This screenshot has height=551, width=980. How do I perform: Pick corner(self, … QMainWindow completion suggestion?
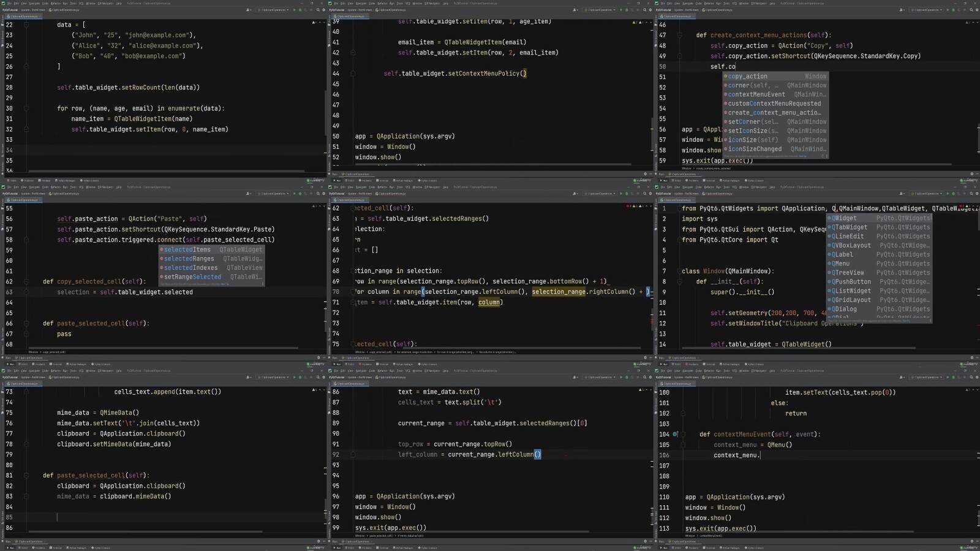[775, 85]
